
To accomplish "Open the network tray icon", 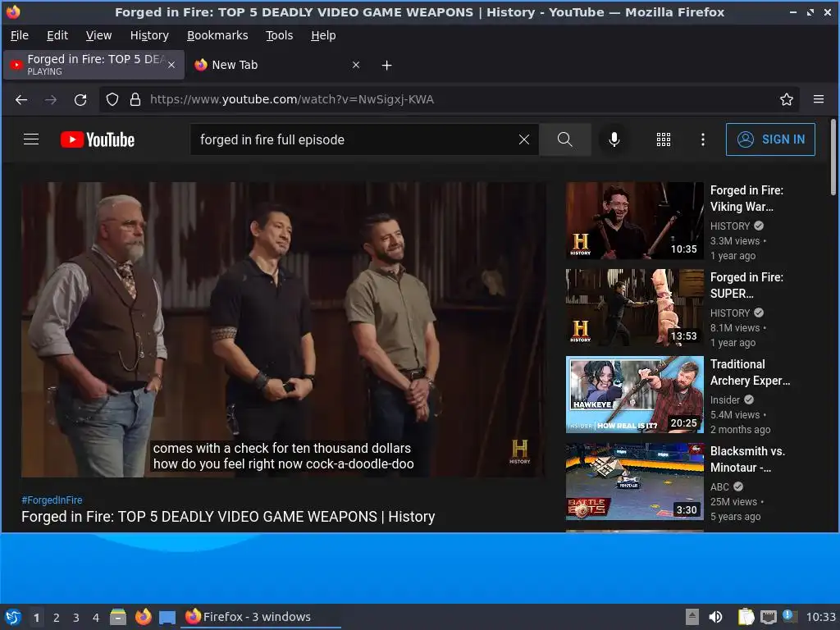I will [x=768, y=617].
